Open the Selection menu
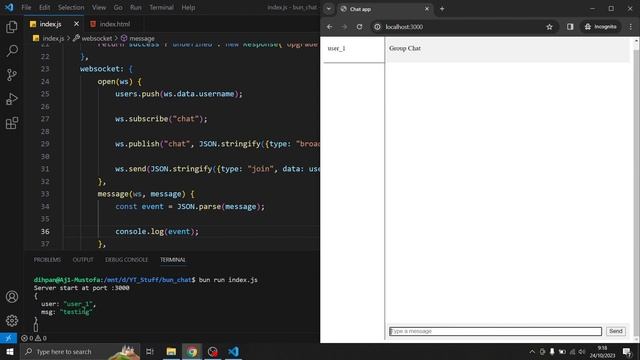The height and width of the screenshot is (360, 640). click(x=71, y=7)
